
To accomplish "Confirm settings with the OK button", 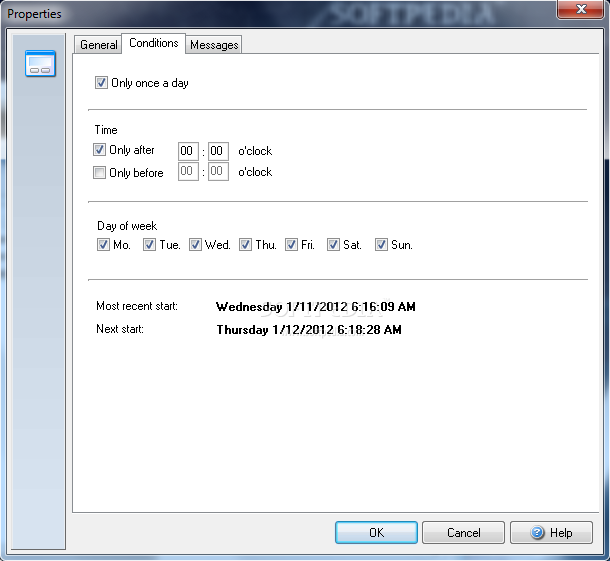I will click(x=376, y=532).
